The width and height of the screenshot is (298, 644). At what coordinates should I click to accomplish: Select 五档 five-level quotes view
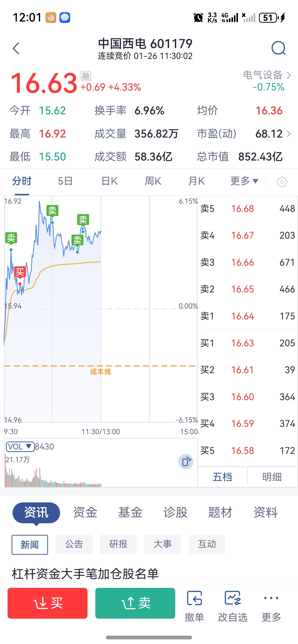[x=222, y=477]
